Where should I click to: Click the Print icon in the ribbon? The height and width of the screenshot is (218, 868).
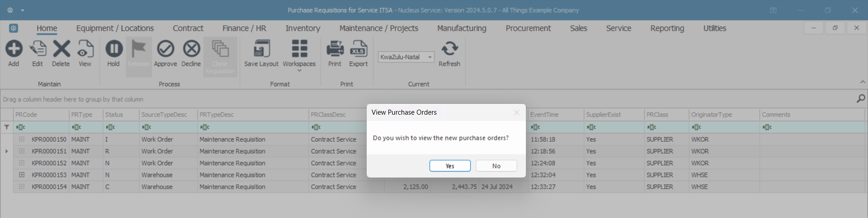[335, 49]
